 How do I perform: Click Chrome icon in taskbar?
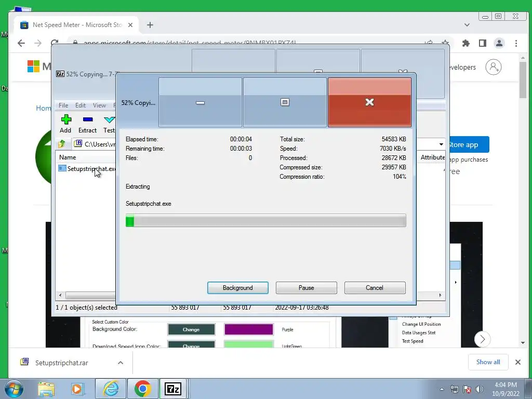click(x=142, y=389)
